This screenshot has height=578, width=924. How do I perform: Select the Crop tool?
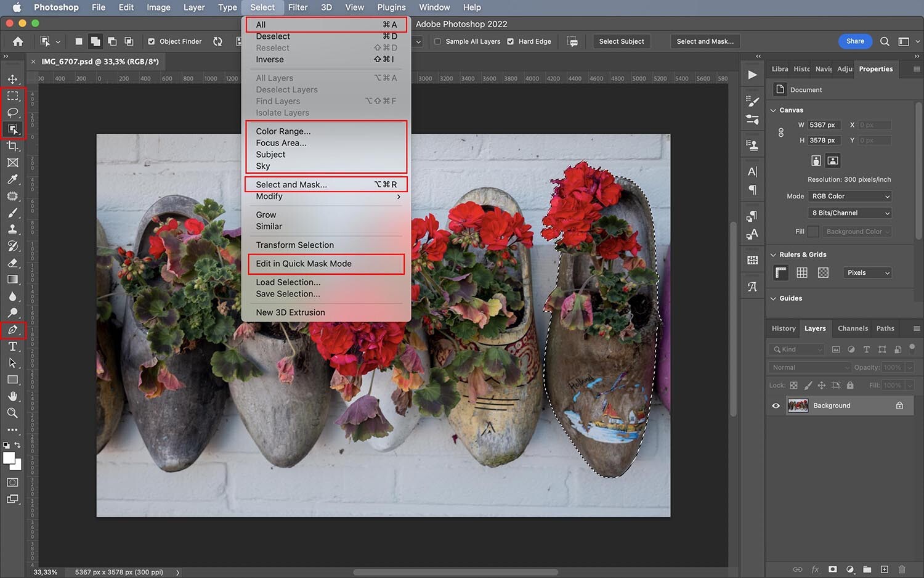tap(12, 146)
